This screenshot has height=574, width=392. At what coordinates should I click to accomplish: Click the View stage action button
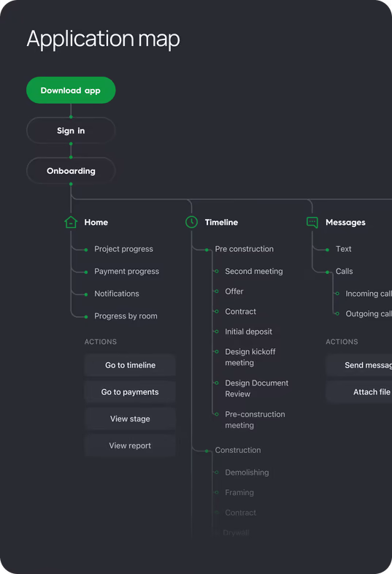pos(130,418)
